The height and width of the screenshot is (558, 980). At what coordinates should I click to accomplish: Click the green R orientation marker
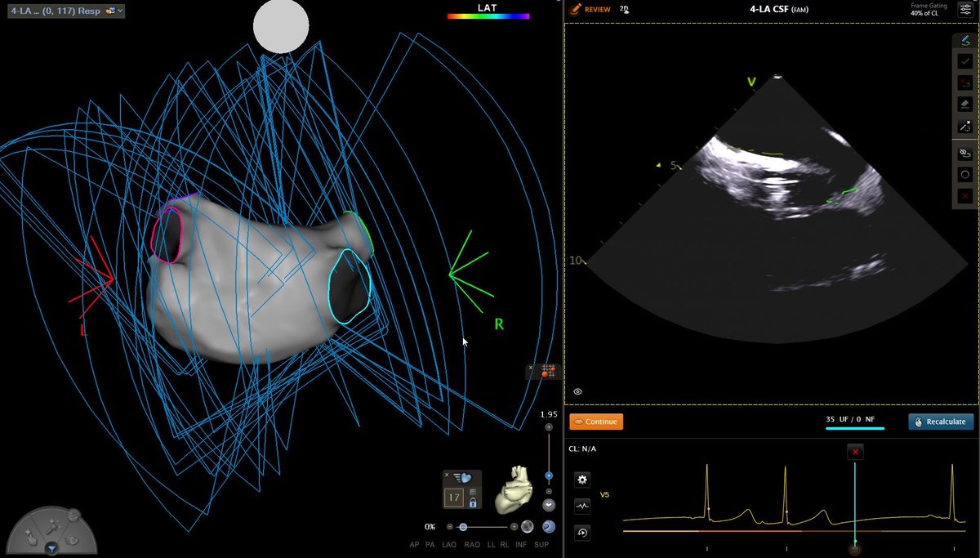point(498,324)
